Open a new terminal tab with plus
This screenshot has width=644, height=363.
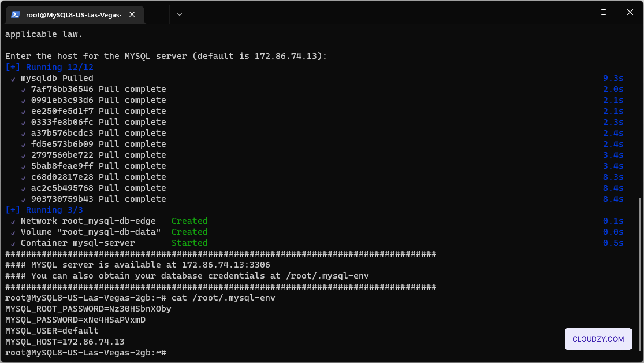pyautogui.click(x=159, y=14)
